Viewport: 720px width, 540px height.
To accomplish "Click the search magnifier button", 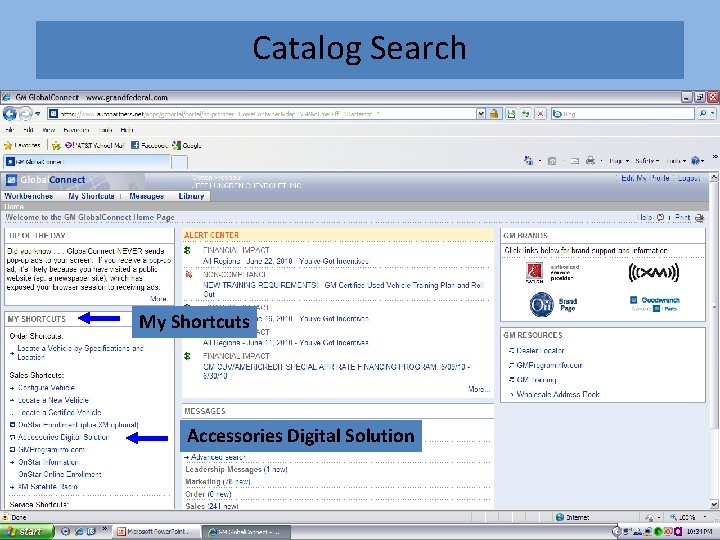I will coord(703,113).
